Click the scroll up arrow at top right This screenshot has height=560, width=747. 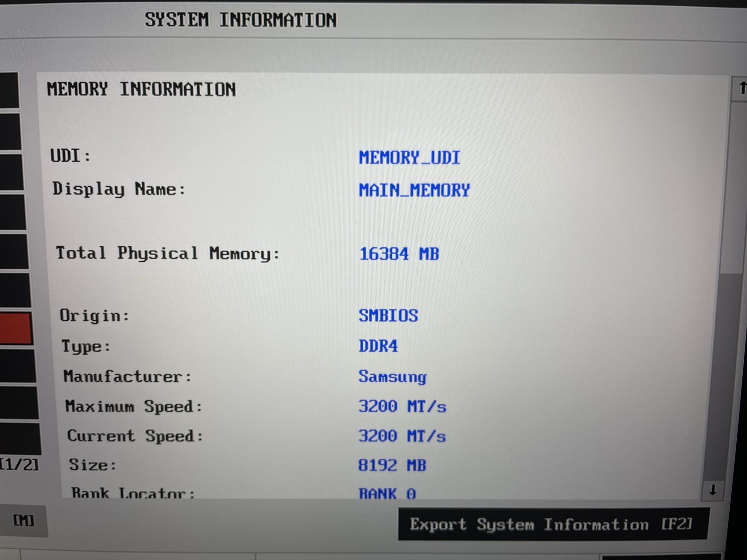(741, 88)
